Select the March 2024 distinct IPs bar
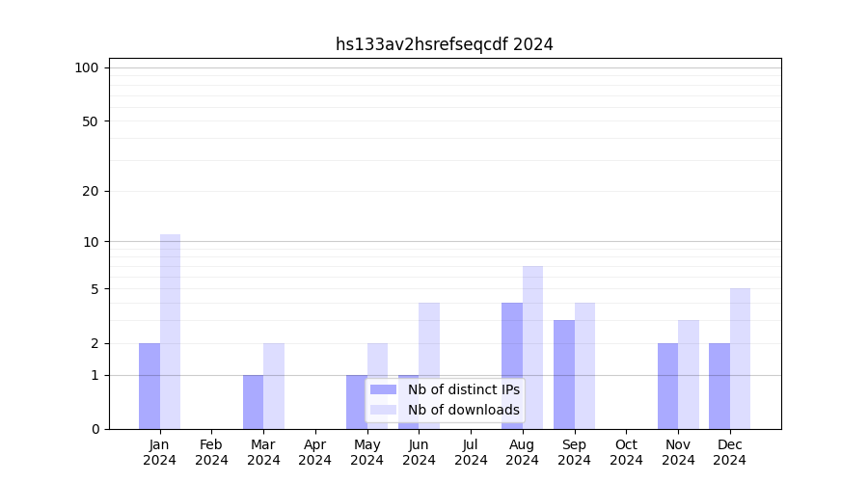This screenshot has width=868, height=482. [x=253, y=402]
